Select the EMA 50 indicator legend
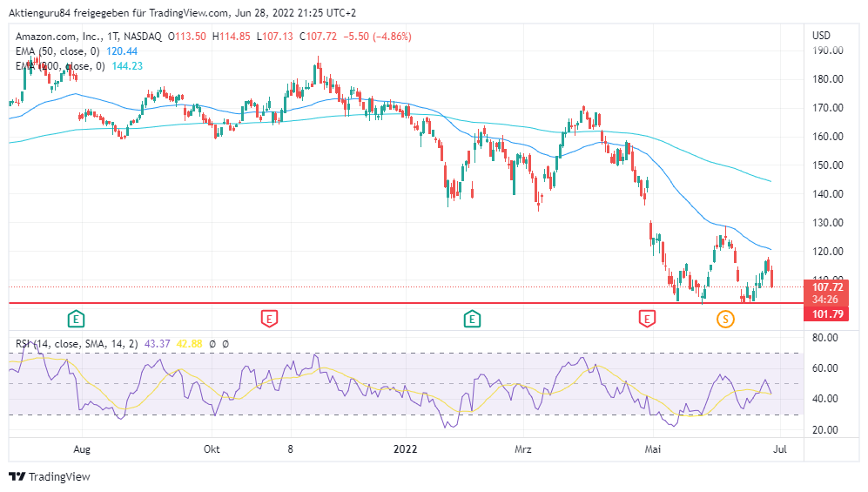The image size is (868, 492). click(x=57, y=51)
